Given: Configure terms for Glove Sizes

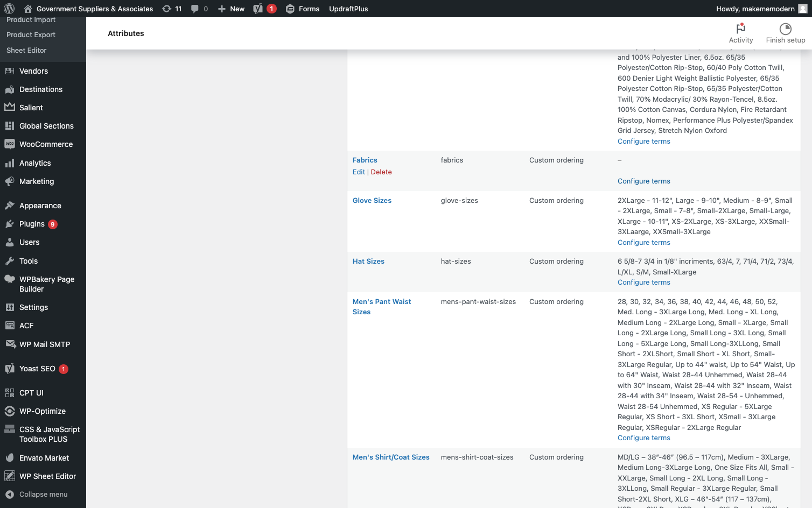Looking at the screenshot, I should point(644,242).
